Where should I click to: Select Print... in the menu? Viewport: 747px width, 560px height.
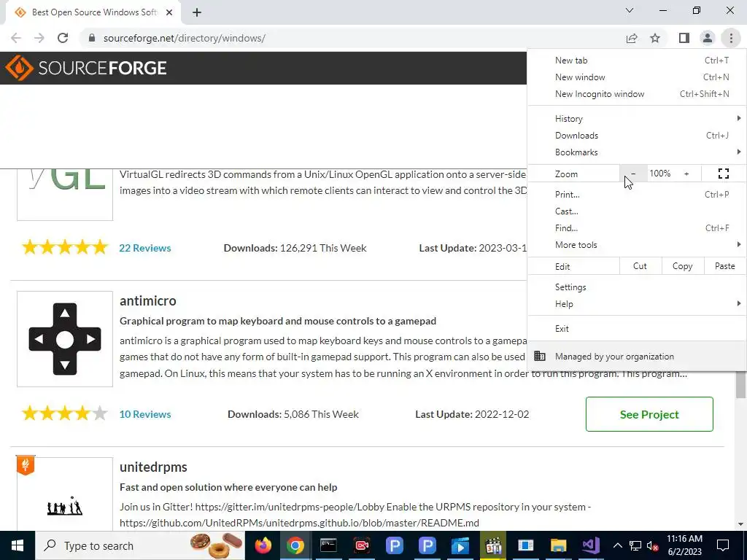pos(636,194)
